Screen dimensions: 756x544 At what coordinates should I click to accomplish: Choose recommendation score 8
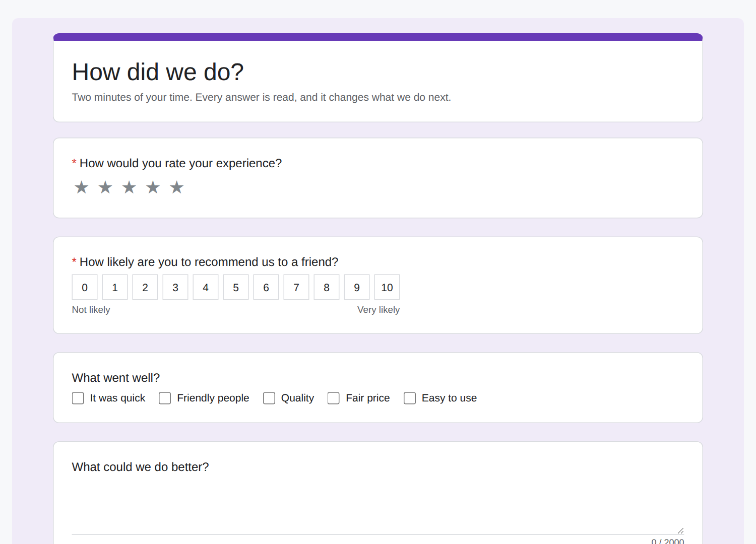(x=327, y=287)
